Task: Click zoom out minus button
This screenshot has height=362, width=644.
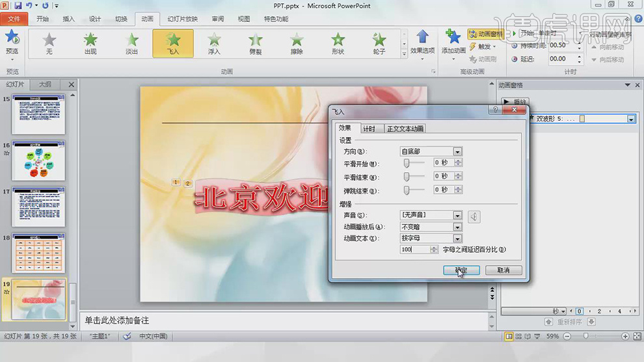Action: 567,336
